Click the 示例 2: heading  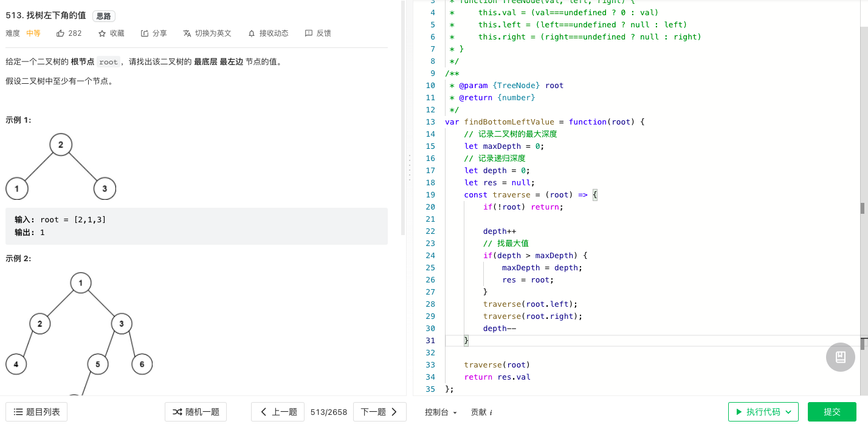click(18, 258)
